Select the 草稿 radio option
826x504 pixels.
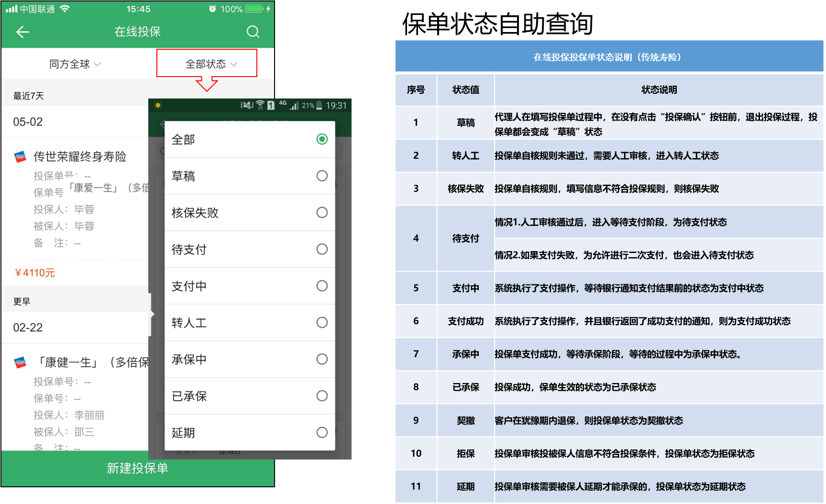pyautogui.click(x=322, y=176)
